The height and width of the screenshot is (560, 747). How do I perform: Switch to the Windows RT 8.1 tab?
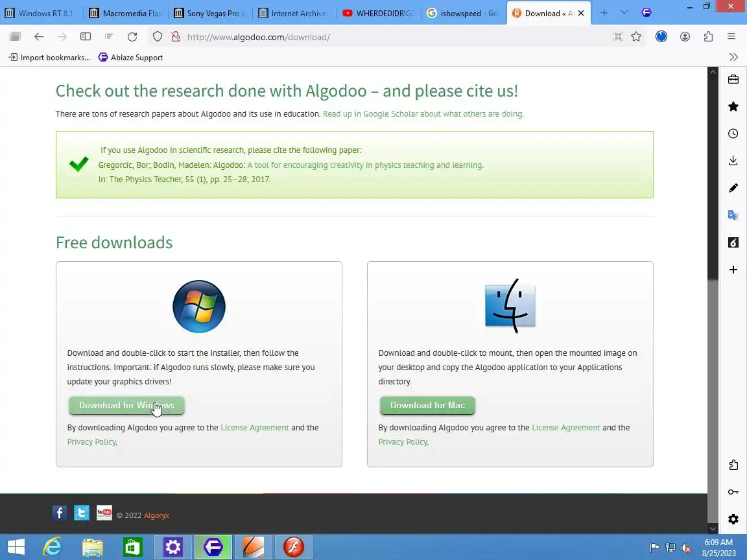coord(40,14)
